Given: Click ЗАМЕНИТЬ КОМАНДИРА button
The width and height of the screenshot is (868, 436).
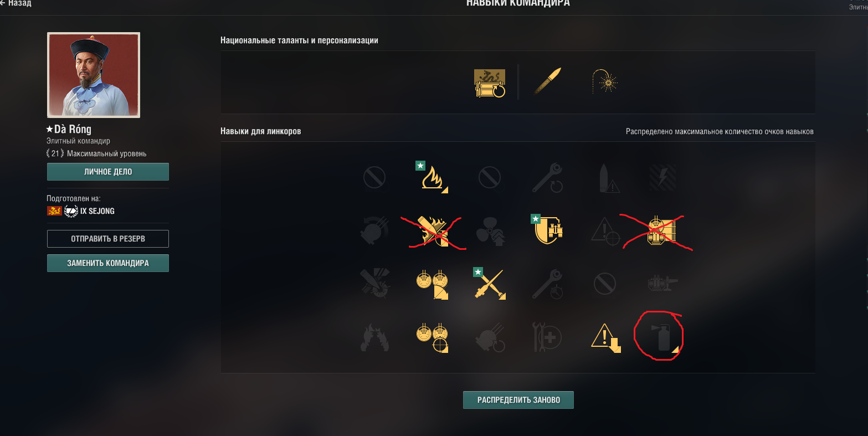Looking at the screenshot, I should click(x=108, y=263).
